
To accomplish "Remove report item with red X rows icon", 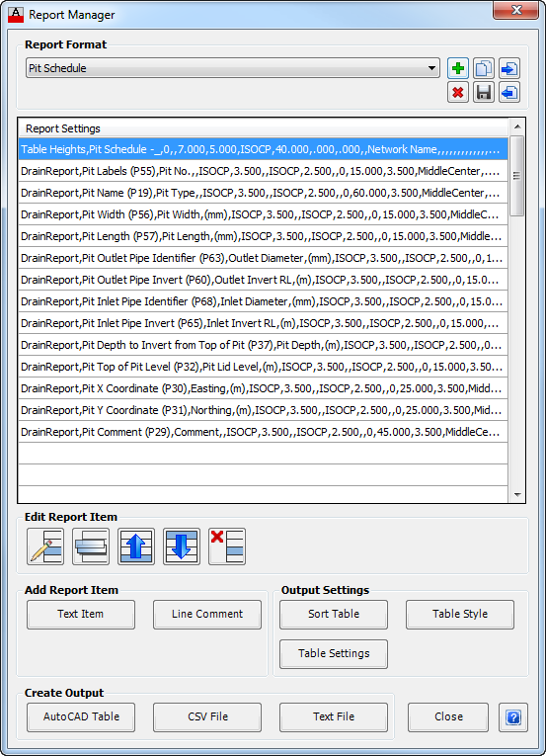I will tap(227, 546).
